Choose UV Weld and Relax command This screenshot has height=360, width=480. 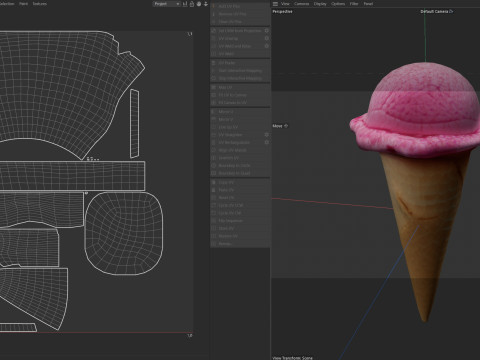point(240,46)
